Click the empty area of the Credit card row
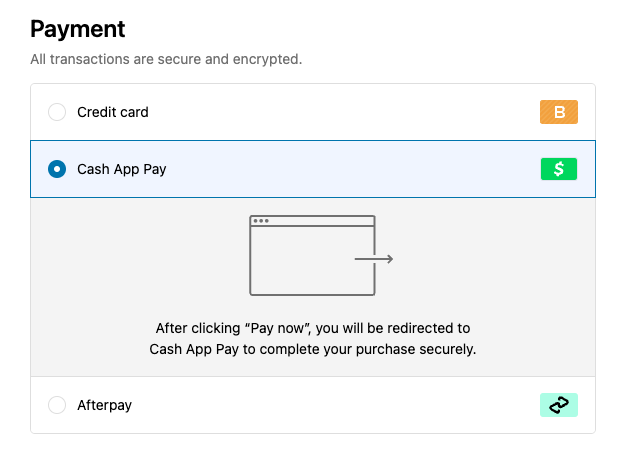Image resolution: width=625 pixels, height=463 pixels. [340, 112]
